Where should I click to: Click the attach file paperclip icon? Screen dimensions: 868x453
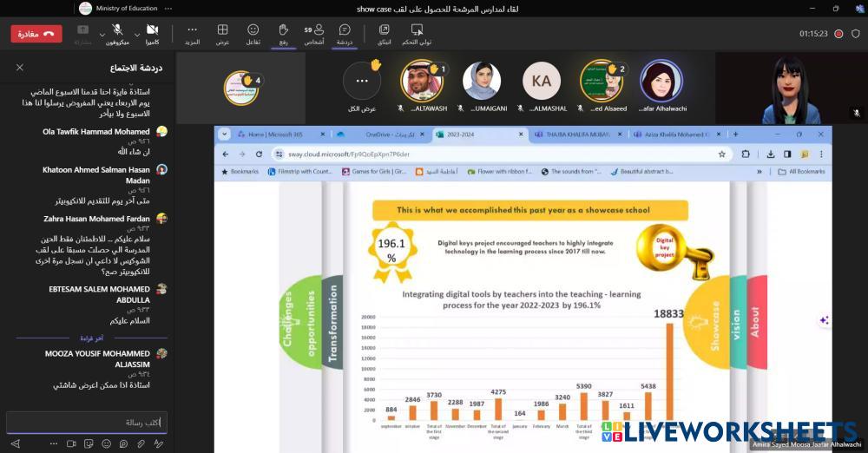pyautogui.click(x=142, y=443)
